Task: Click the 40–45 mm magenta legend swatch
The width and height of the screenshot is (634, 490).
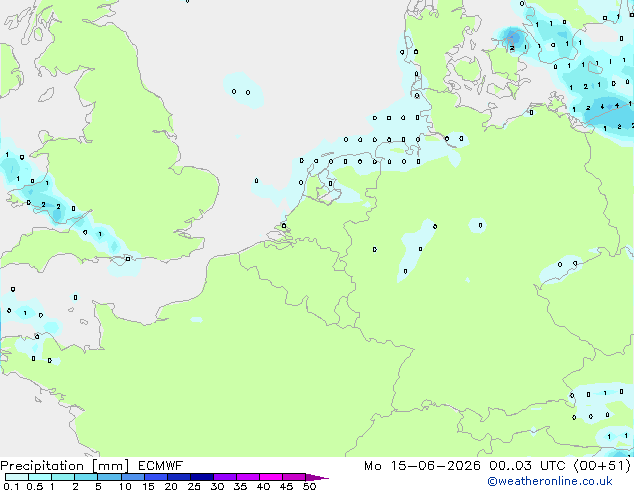Action: click(x=271, y=477)
